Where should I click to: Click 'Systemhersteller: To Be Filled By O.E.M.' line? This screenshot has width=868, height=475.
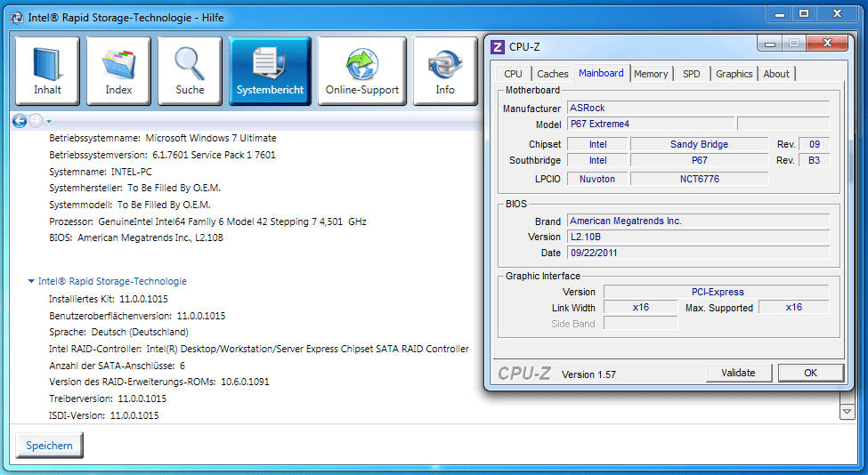tap(134, 188)
